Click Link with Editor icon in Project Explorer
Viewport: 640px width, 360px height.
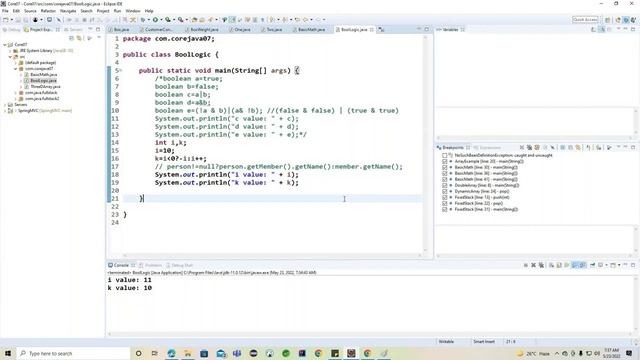(79, 38)
